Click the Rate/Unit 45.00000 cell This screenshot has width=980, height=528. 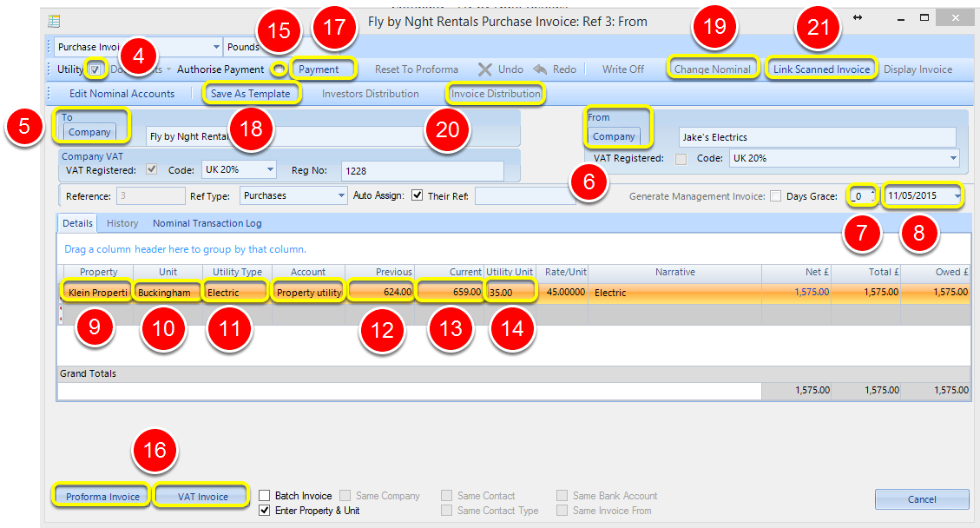point(562,292)
